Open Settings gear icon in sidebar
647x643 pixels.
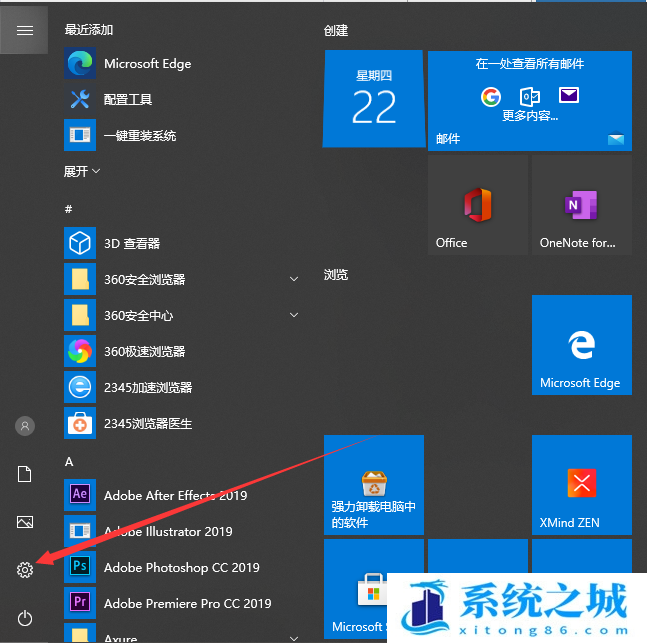(x=25, y=570)
